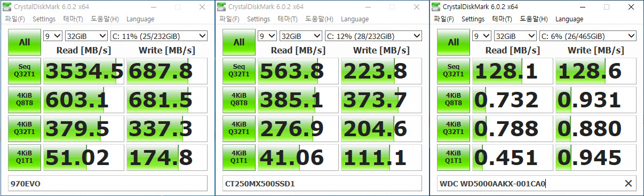Screen dimensions: 644x196
Task: Open the 테마(T) menu in the WDC window
Action: (x=502, y=19)
